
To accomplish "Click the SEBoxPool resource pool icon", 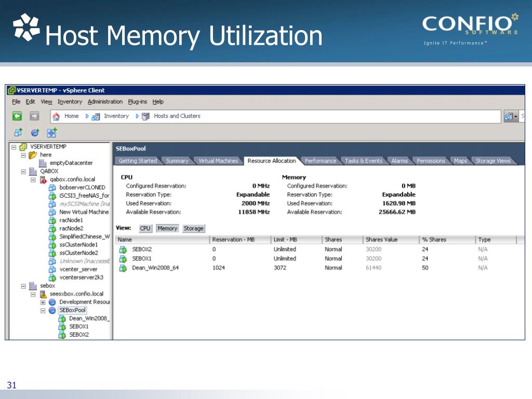I will 52,311.
